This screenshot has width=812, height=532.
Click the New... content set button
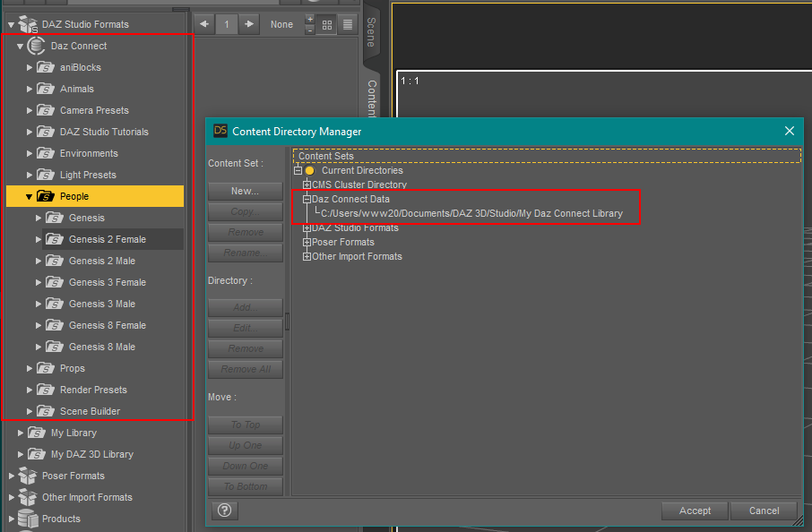tap(245, 191)
